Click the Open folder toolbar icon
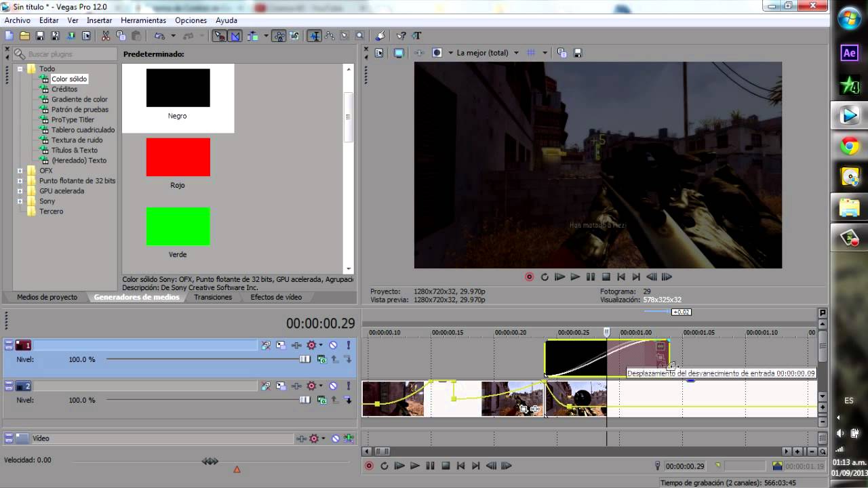The image size is (868, 488). [x=24, y=36]
